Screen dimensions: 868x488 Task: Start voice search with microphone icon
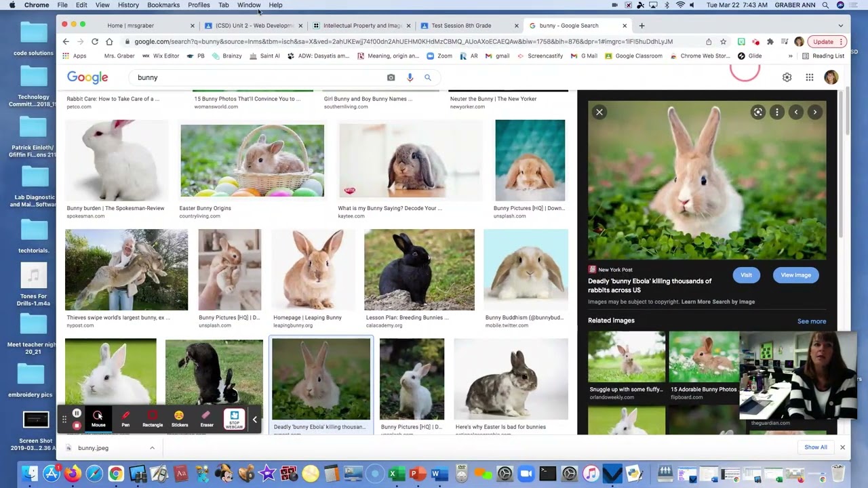coord(410,77)
